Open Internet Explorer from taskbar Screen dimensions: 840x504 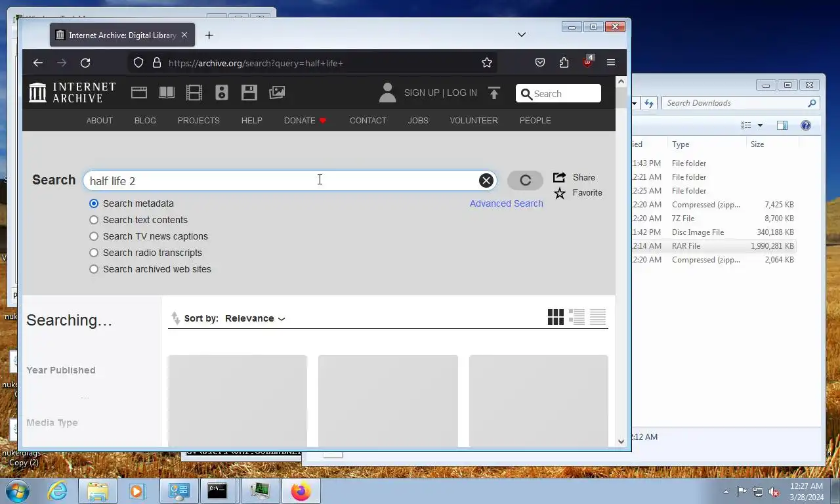(x=58, y=491)
